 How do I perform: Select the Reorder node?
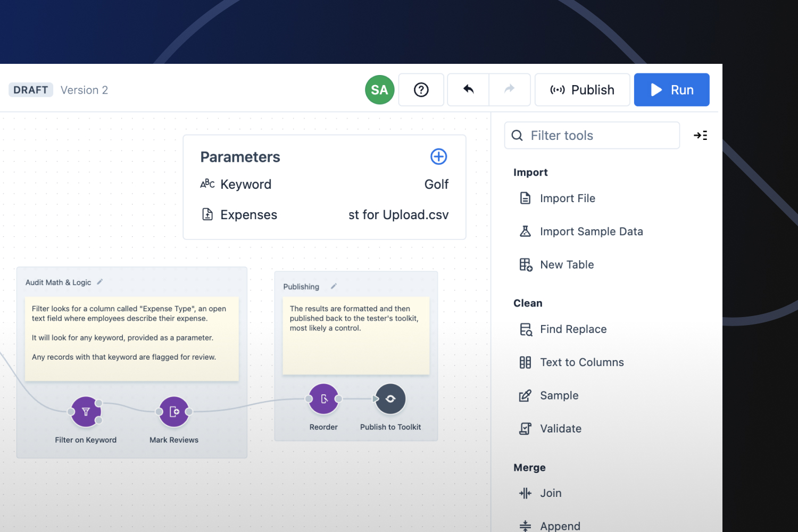[x=323, y=399]
